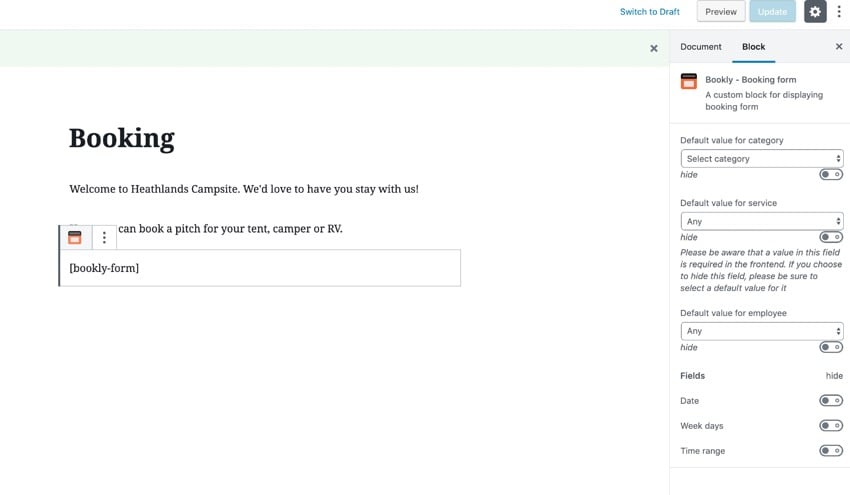Toggle hide for employee field
The height and width of the screenshot is (495, 850).
point(830,347)
